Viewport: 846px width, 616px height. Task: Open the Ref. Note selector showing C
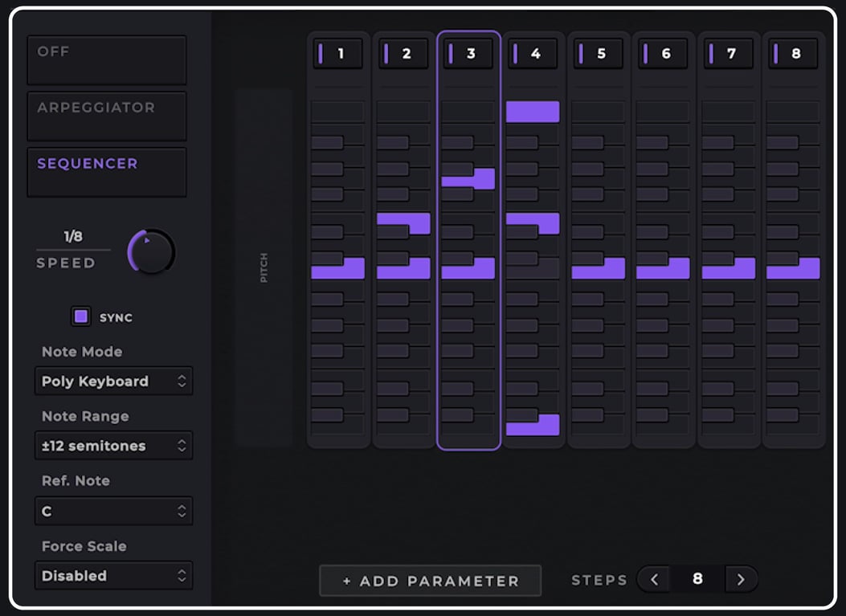tap(113, 510)
